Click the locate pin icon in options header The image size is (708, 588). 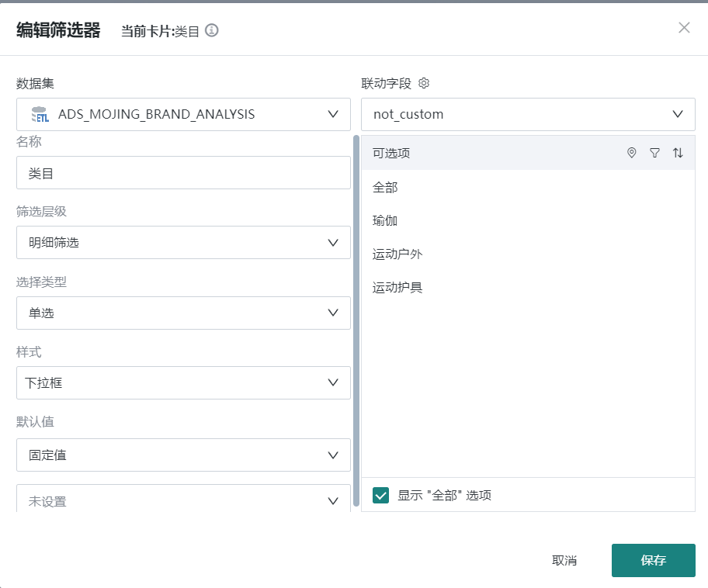pyautogui.click(x=631, y=154)
